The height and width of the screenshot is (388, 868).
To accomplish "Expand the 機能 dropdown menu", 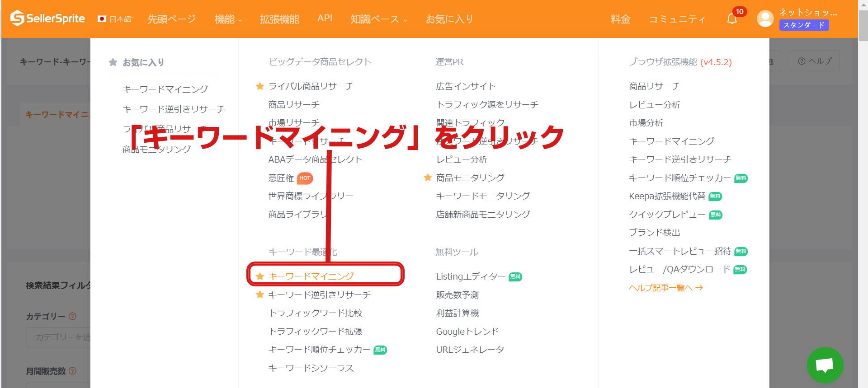I will coord(228,19).
